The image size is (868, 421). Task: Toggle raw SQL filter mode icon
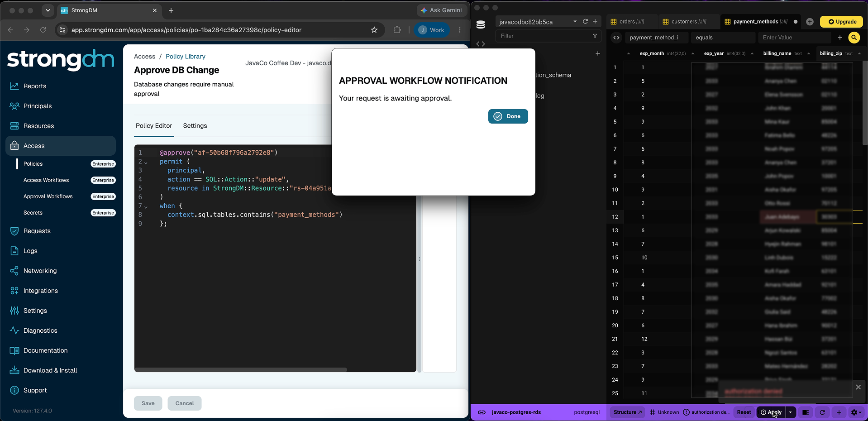(616, 38)
